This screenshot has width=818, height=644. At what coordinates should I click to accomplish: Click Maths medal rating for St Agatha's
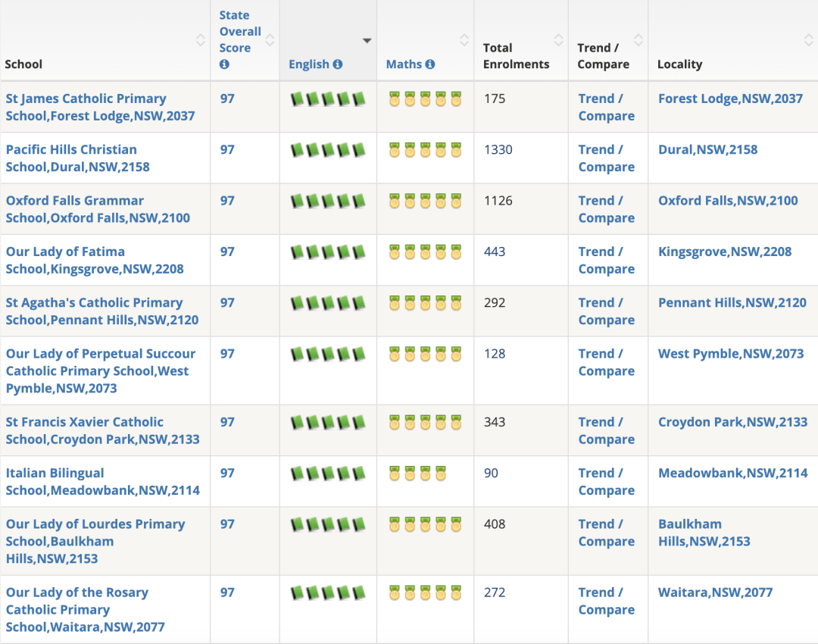pyautogui.click(x=425, y=303)
